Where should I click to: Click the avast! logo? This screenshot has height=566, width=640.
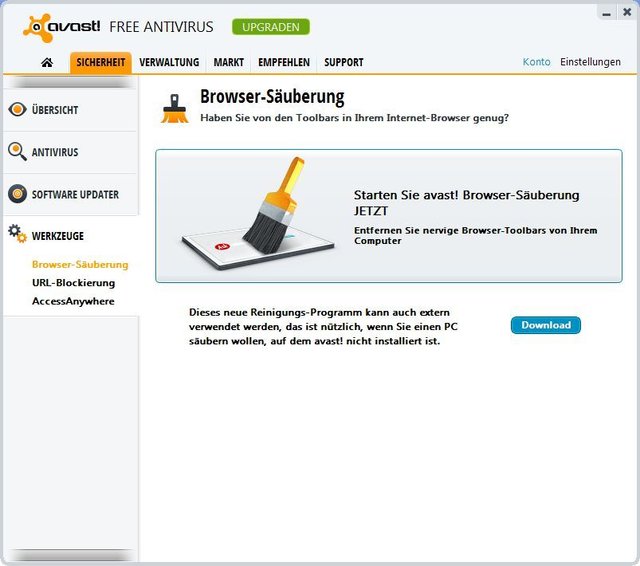(x=61, y=28)
